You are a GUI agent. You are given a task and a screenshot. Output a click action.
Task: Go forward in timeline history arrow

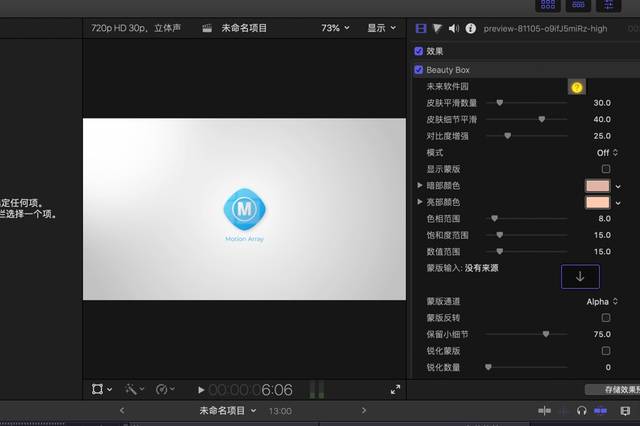[364, 410]
